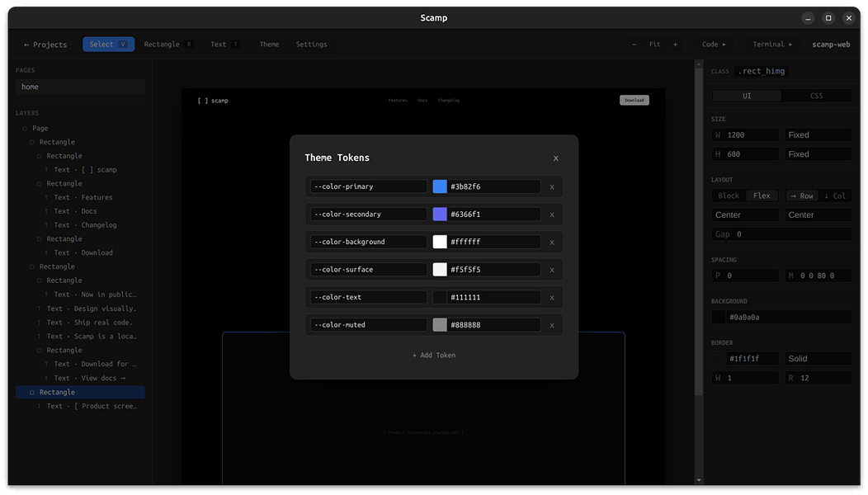
Task: Edit the --color-primary name field
Action: (x=368, y=186)
